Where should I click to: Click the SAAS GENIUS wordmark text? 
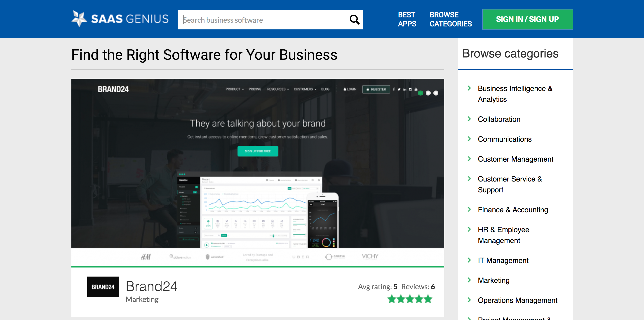pos(130,19)
